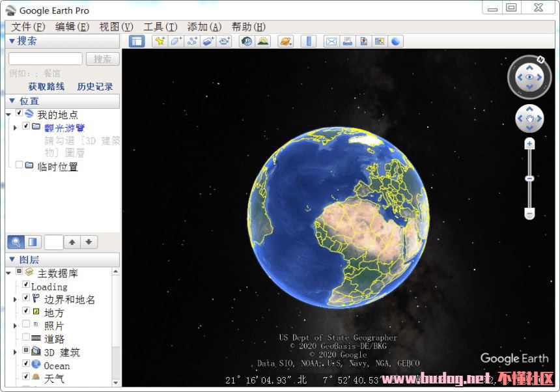Open the ruler measurement tool
Screen dimensions: 560x392
pyautogui.click(x=309, y=42)
